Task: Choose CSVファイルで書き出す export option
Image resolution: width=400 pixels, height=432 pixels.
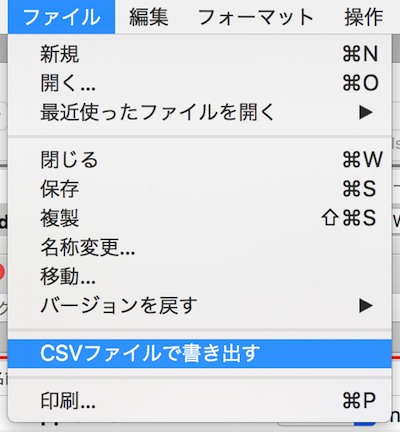Action: 200,353
